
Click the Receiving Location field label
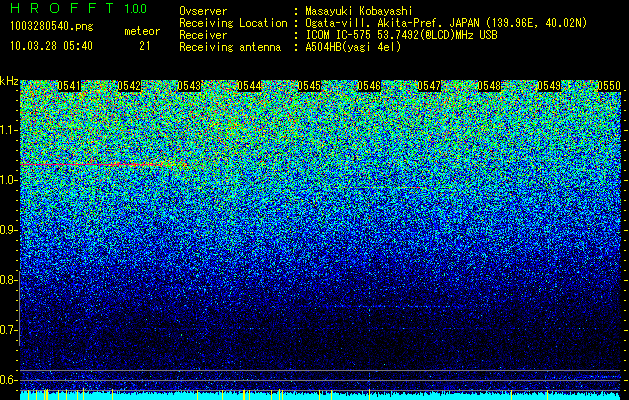point(233,24)
